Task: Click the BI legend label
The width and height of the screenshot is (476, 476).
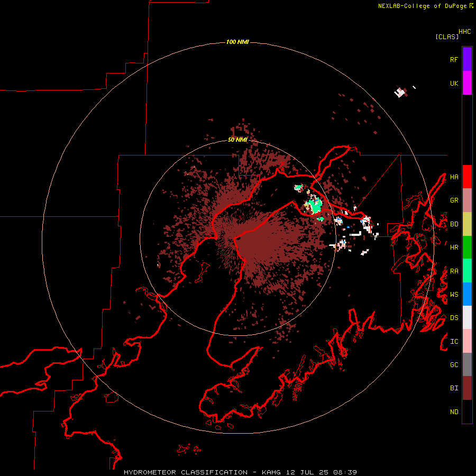Action: point(454,388)
